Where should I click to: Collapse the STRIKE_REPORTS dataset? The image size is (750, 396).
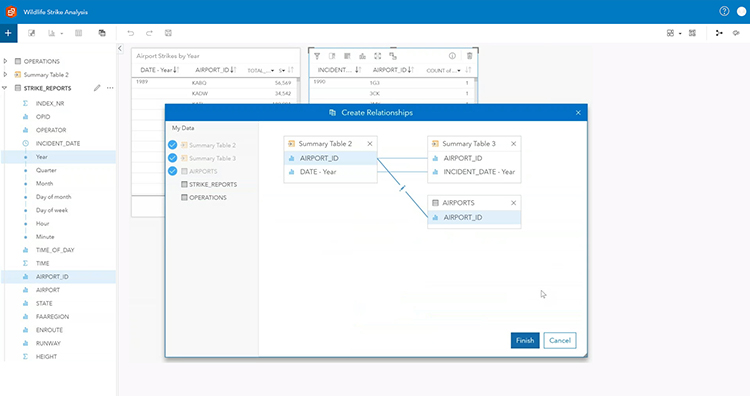[x=5, y=88]
